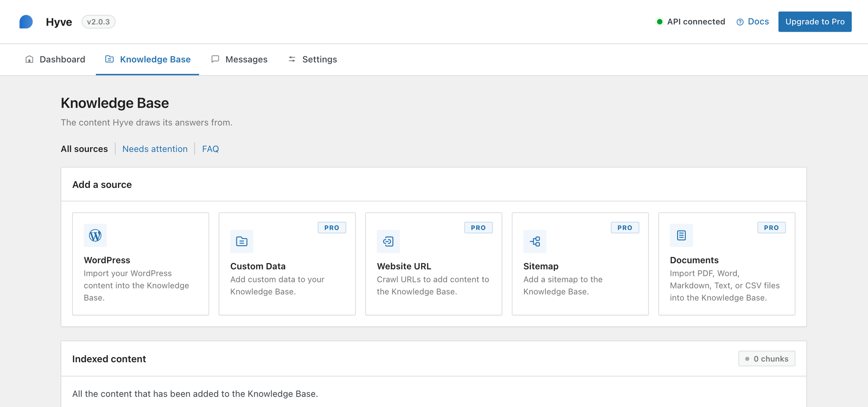Select the WordPress source card title
This screenshot has height=407, width=868.
click(107, 260)
